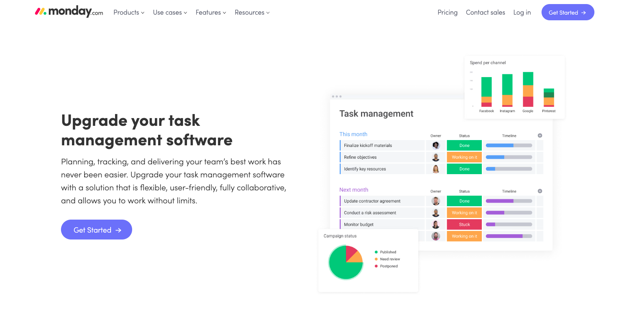Click the Google bar in Spend per channel
This screenshot has width=644, height=315.
[528, 89]
